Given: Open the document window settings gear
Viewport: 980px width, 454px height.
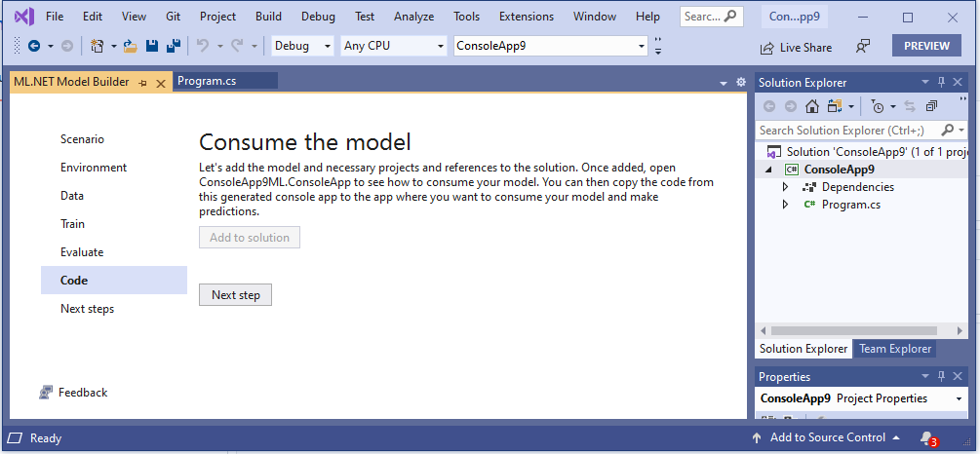Looking at the screenshot, I should tap(741, 82).
